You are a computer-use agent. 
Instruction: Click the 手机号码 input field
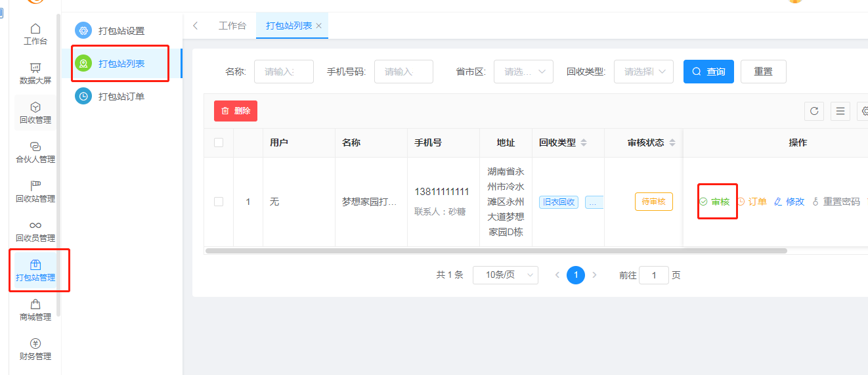(404, 72)
